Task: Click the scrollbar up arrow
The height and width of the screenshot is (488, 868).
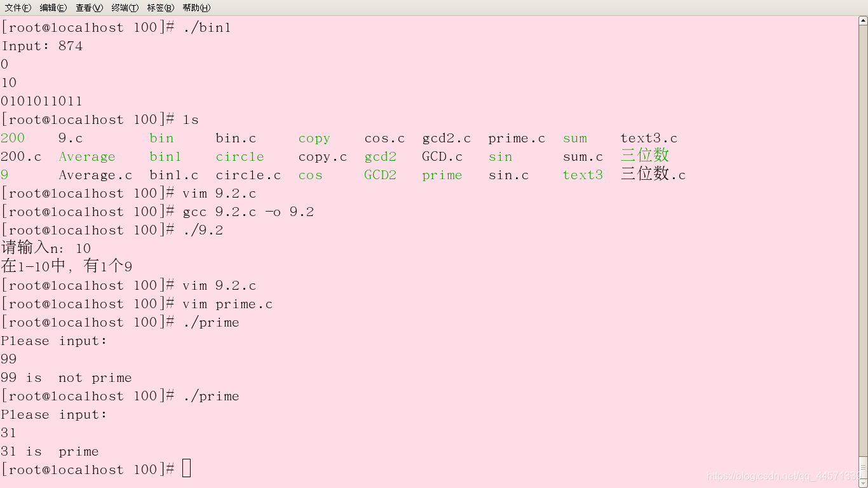Action: (x=863, y=21)
